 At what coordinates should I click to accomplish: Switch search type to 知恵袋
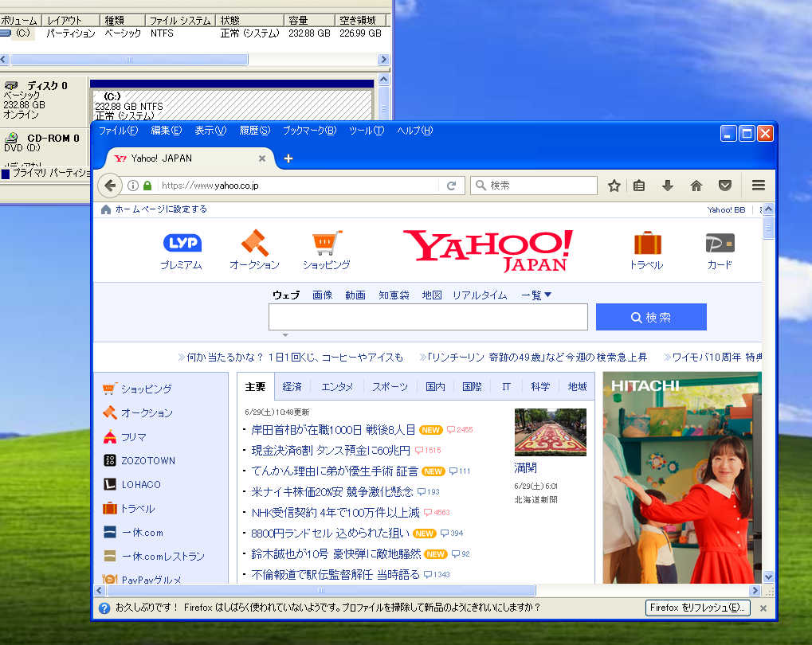click(x=394, y=295)
